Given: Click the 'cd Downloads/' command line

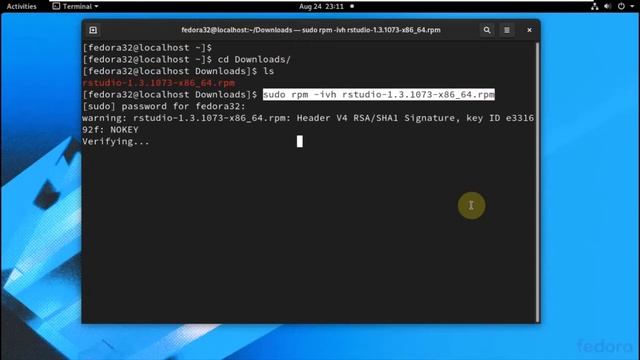Looking at the screenshot, I should 187,60.
